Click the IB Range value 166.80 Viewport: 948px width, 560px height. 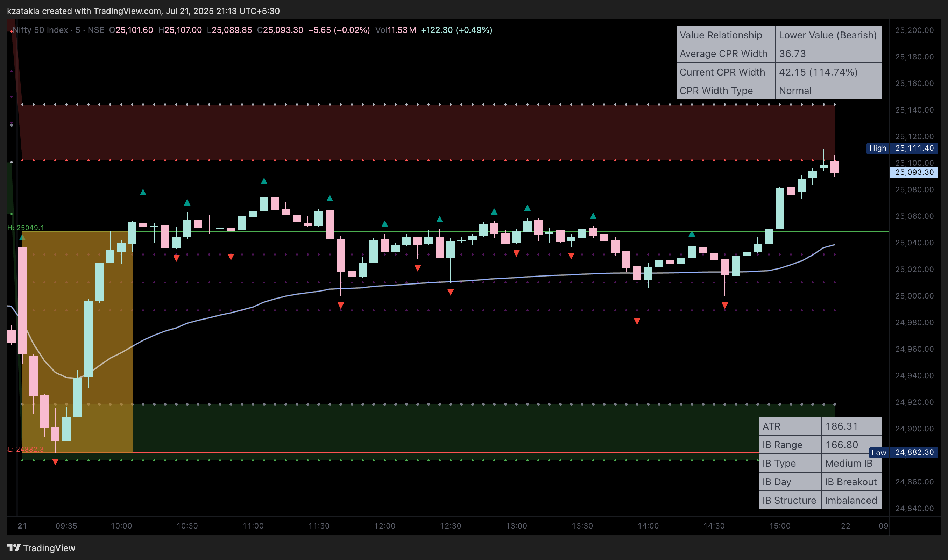[x=852, y=445]
